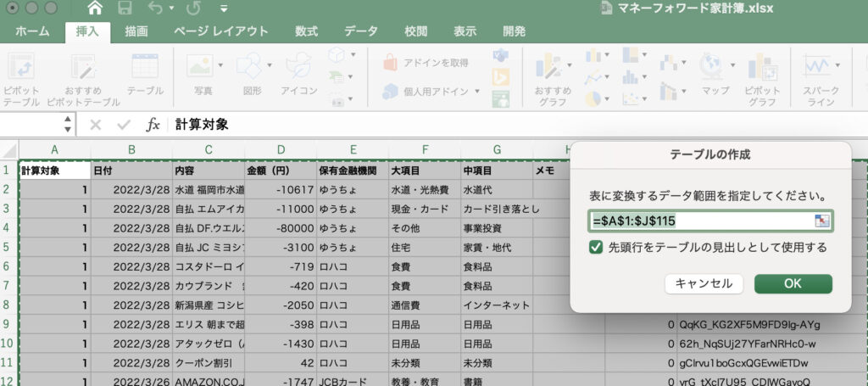
Task: Click the おすすめピボットテーブル icon
Action: tap(84, 67)
